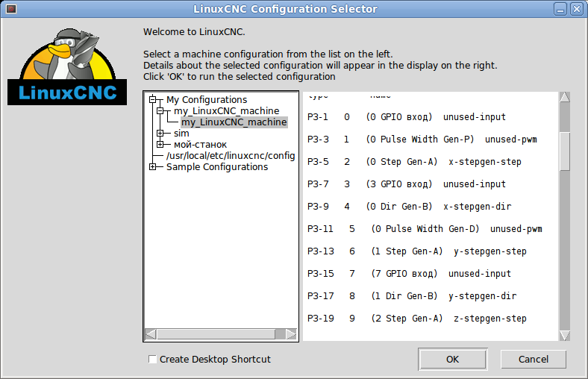The image size is (588, 379).
Task: Collapse the My Configurations tree node
Action: [x=153, y=99]
